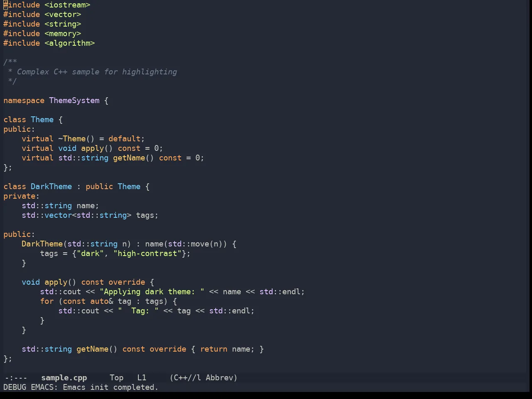Click the "Top" position indicator in mode line
Viewport: 532px width, 399px height.
point(116,378)
